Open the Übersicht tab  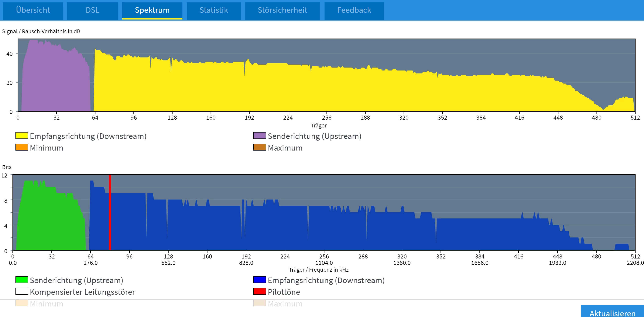tap(33, 10)
